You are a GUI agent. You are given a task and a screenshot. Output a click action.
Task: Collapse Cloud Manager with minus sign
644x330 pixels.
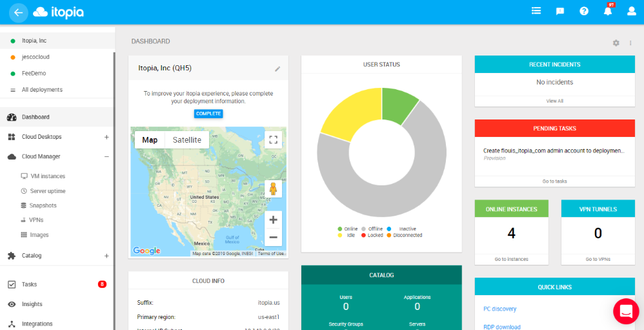[106, 156]
